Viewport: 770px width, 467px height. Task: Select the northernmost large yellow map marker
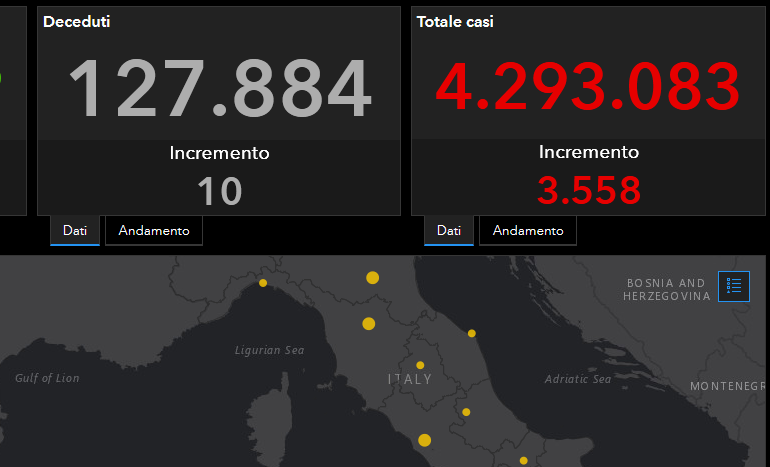coord(373,277)
